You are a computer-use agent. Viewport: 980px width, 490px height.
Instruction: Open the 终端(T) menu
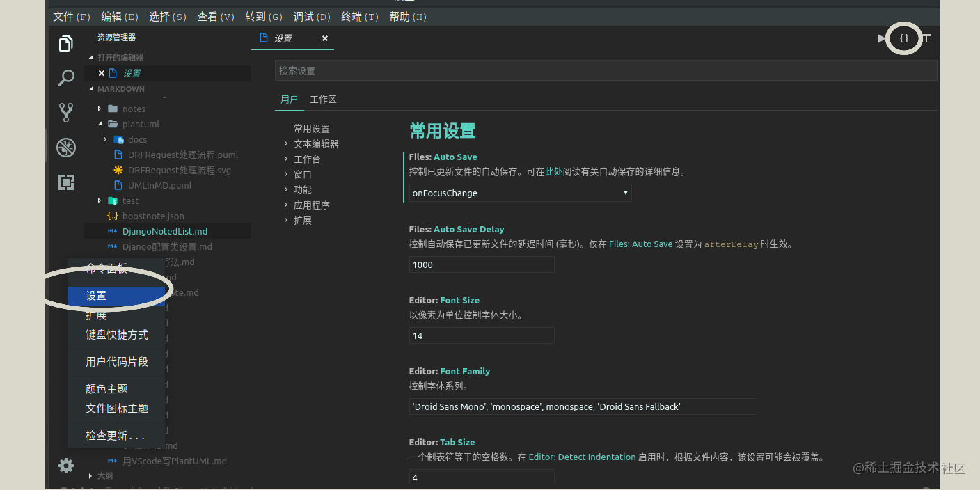359,16
